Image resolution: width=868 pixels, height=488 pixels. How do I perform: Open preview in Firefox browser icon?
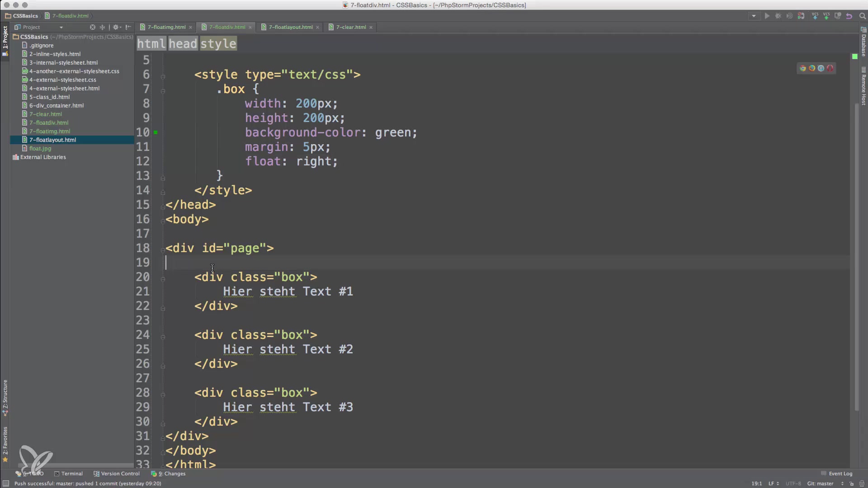[812, 68]
